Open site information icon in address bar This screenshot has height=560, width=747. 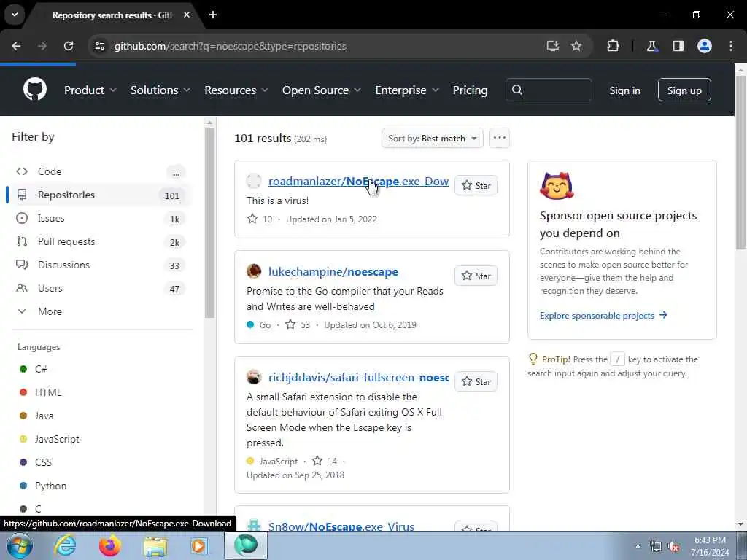point(99,46)
